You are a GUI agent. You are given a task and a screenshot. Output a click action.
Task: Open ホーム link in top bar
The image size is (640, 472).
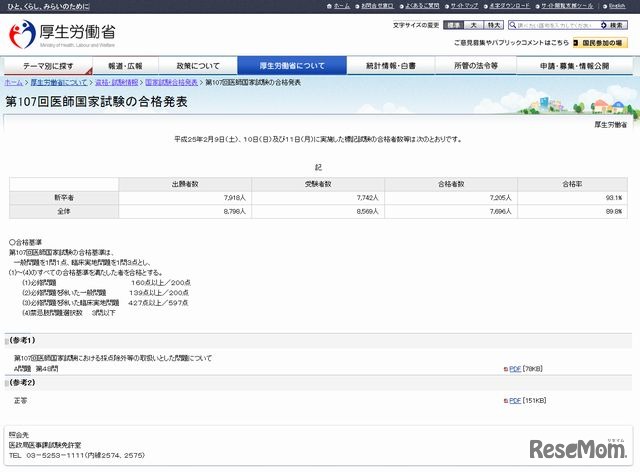click(342, 6)
